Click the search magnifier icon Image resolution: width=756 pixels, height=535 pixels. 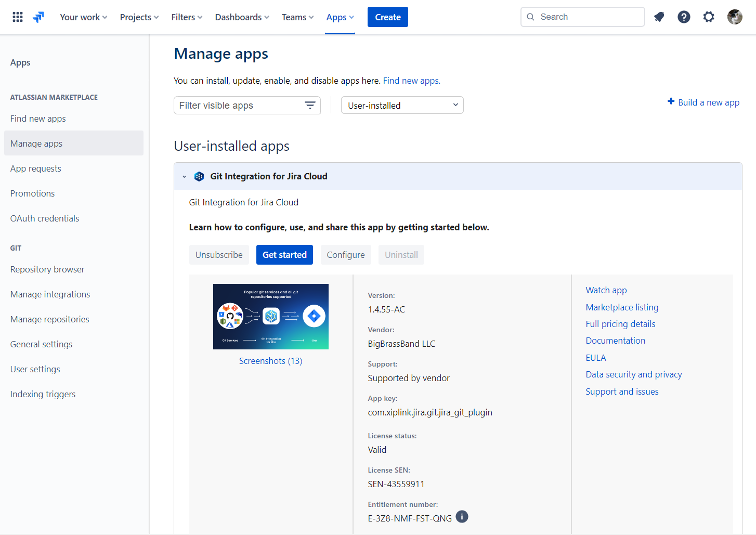530,17
